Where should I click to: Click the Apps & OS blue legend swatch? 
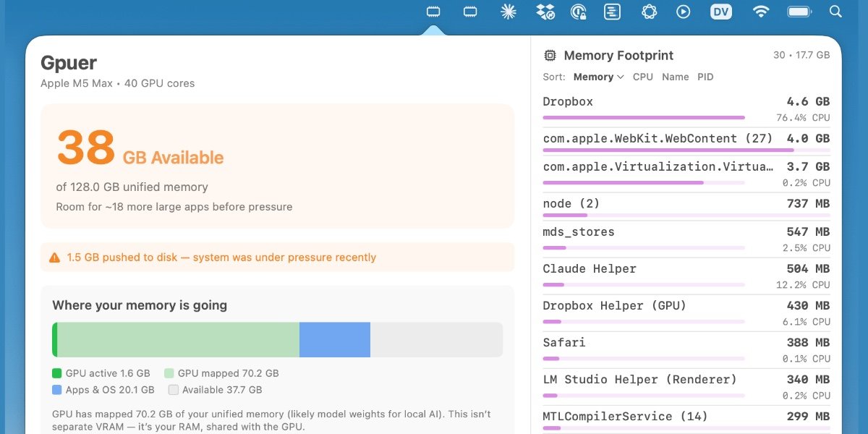(x=57, y=390)
